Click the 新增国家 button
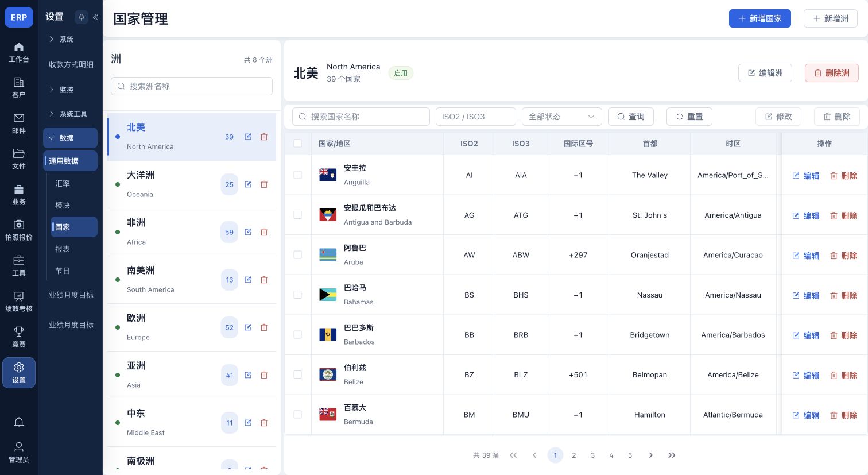Viewport: 868px width, 475px height. click(x=759, y=18)
